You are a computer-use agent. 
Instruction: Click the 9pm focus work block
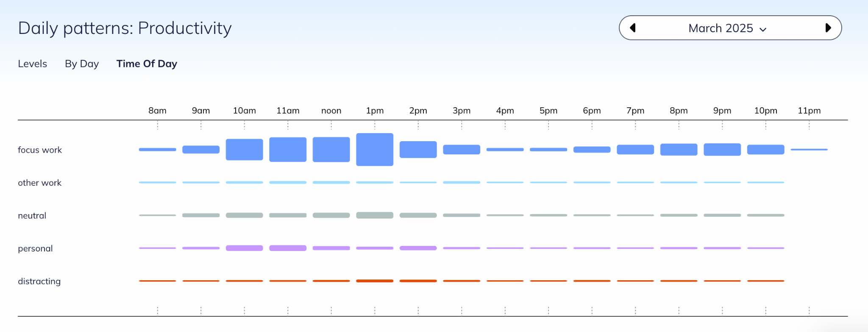point(722,150)
